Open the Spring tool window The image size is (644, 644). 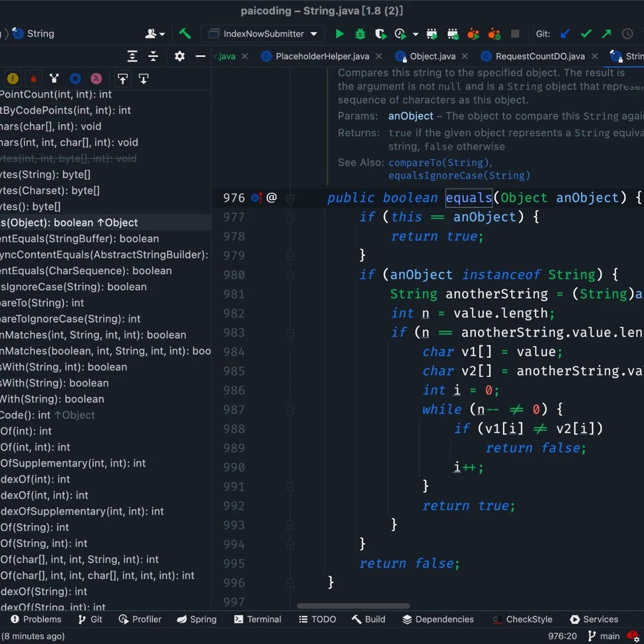tap(197, 619)
